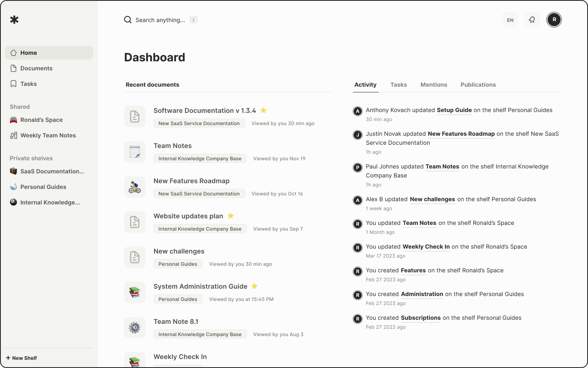Open the EN language selector

pyautogui.click(x=510, y=19)
